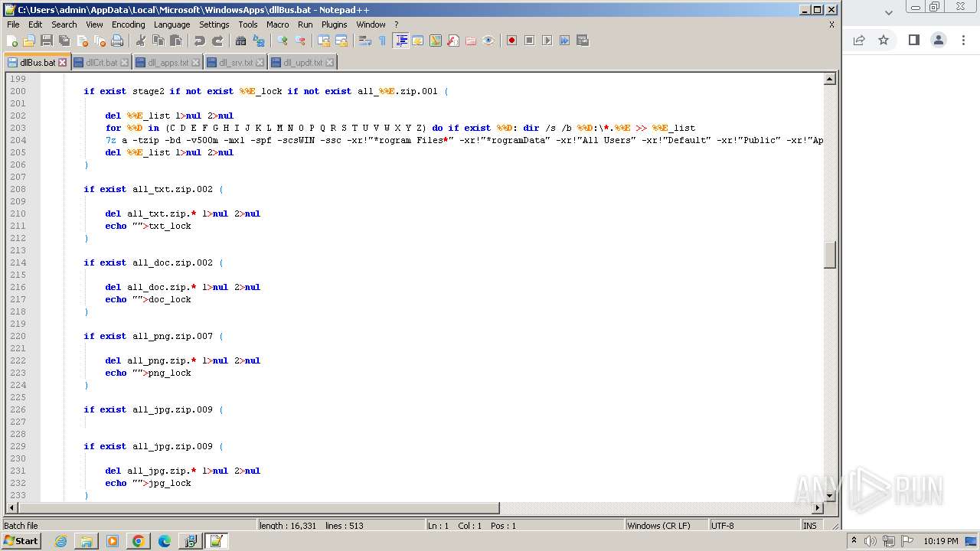Start macro recording
Viewport: 980px width, 551px height.
point(511,41)
